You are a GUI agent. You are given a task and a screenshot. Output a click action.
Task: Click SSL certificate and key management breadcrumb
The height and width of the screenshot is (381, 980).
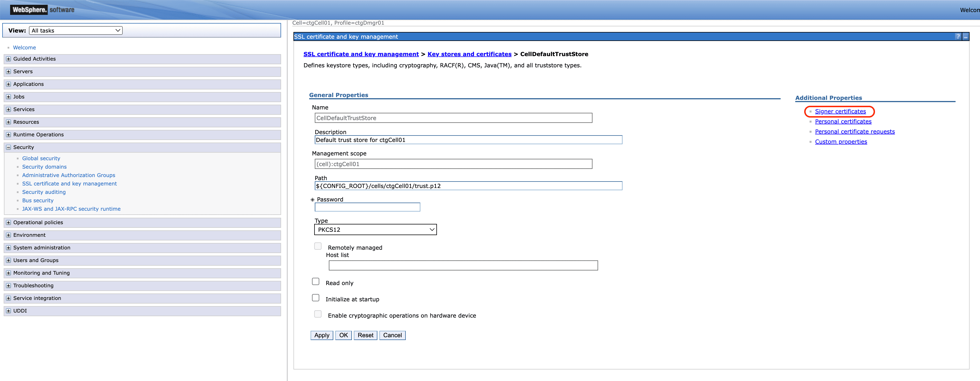361,54
